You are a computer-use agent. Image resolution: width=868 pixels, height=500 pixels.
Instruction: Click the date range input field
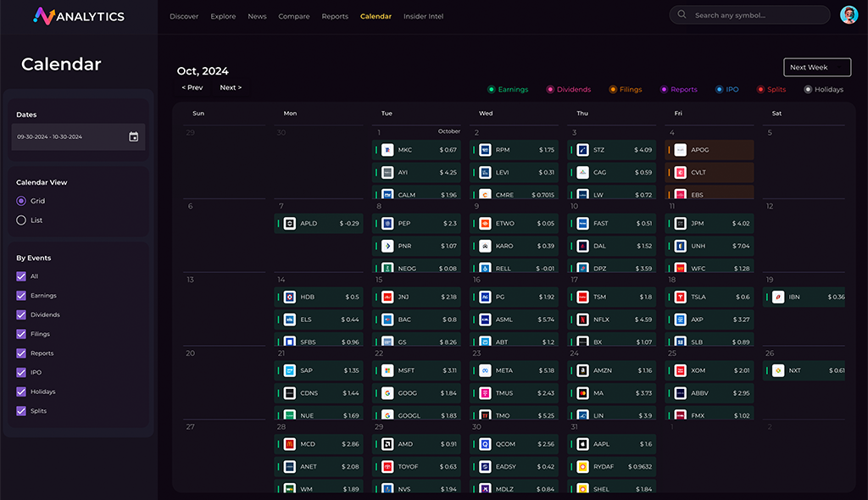point(78,136)
